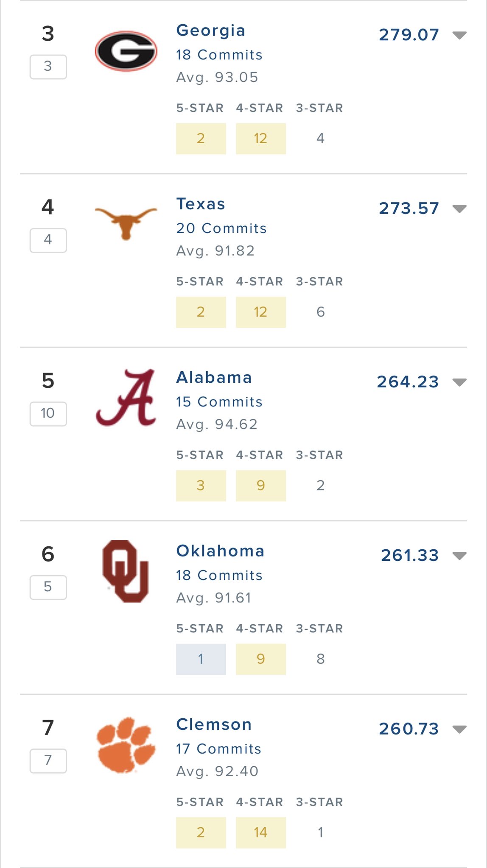487x868 pixels.
Task: Click the Clemson tiger paw logo
Action: tap(126, 745)
